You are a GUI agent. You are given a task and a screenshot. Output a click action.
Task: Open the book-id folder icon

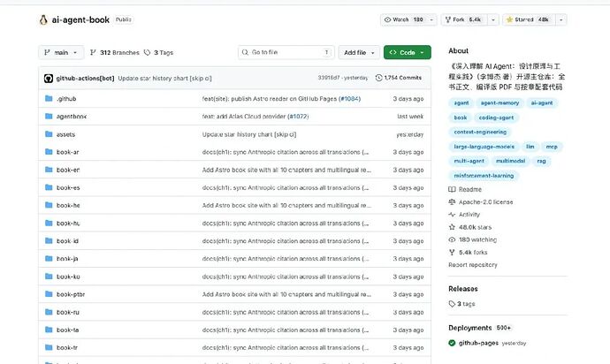[49, 240]
